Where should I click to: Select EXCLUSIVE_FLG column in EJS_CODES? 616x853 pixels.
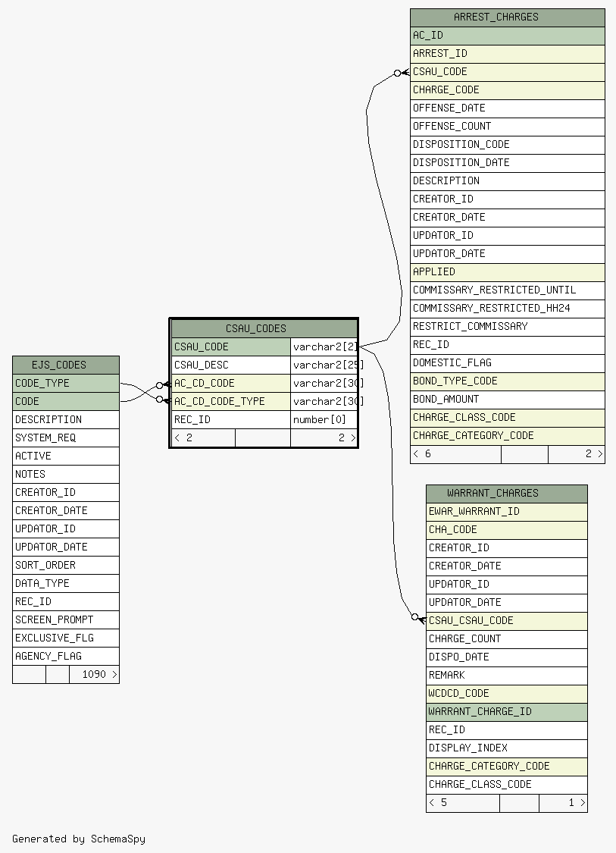point(66,638)
